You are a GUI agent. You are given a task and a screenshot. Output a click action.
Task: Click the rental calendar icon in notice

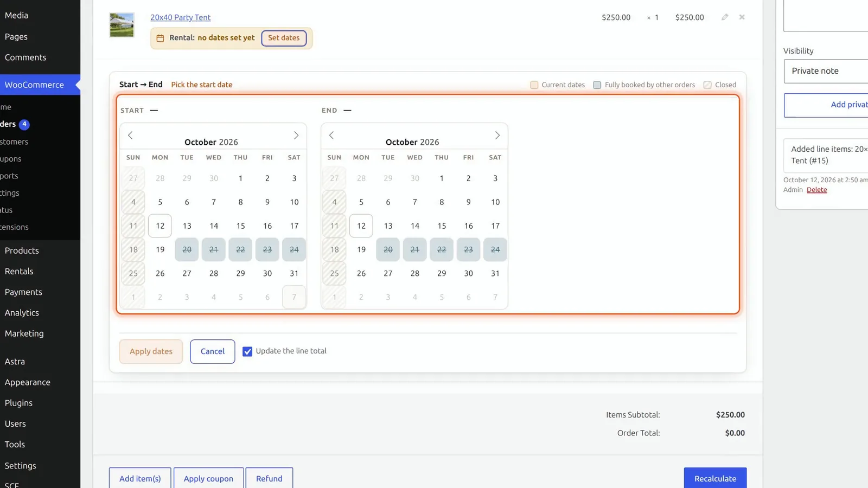point(160,38)
